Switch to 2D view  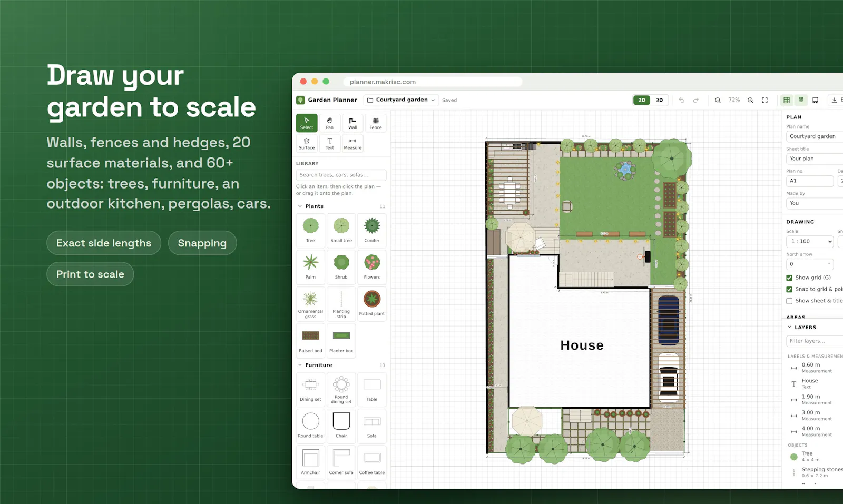tap(642, 100)
